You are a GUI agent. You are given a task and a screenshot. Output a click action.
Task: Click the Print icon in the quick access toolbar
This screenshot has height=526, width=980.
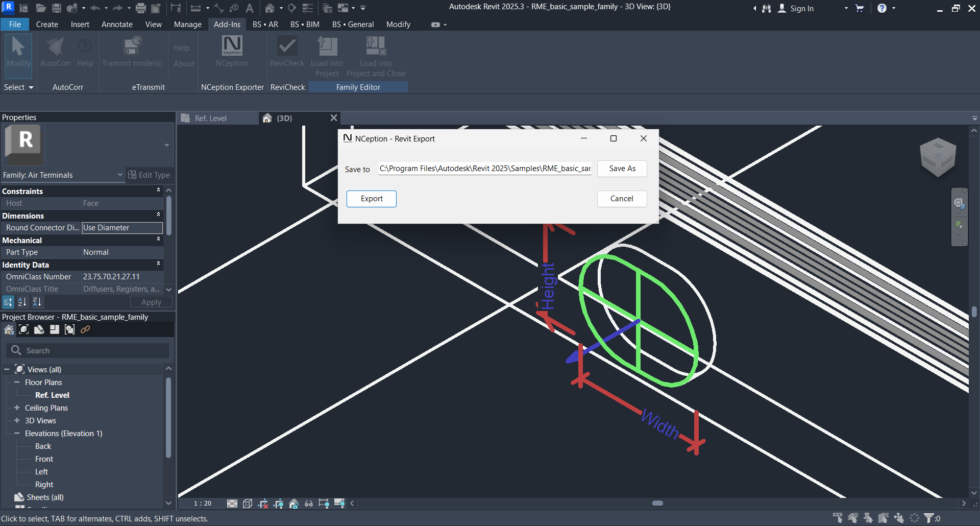tap(141, 8)
